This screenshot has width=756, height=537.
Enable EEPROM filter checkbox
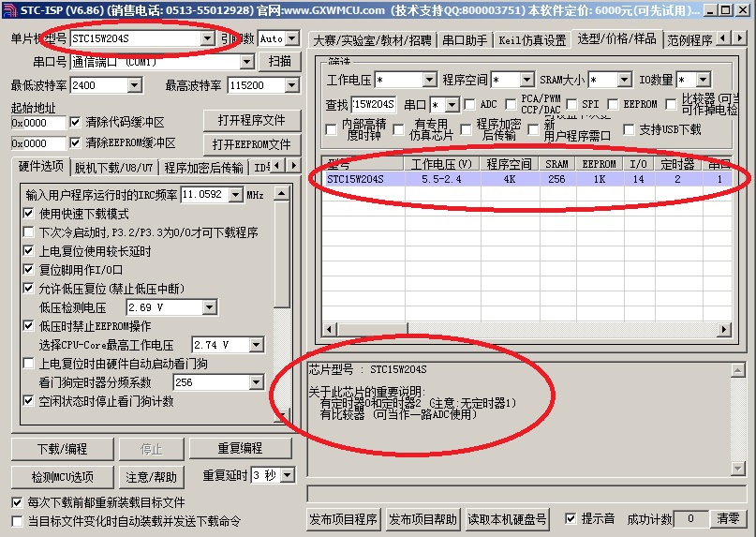[x=614, y=104]
